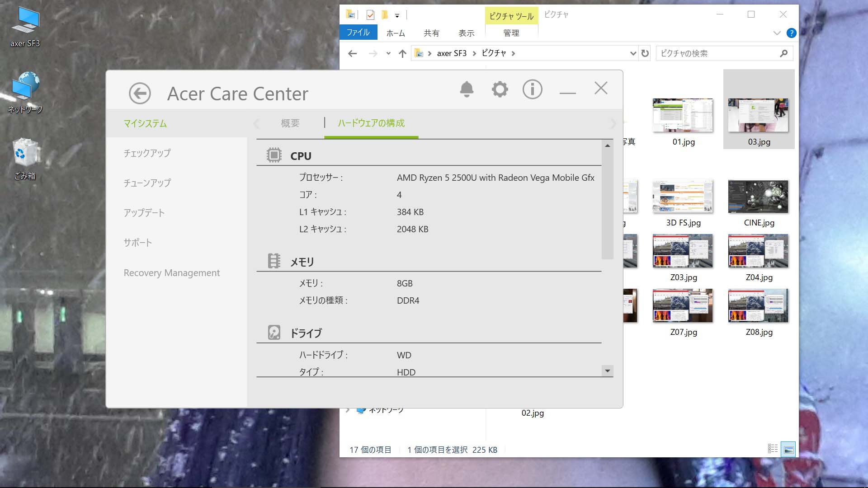Image resolution: width=868 pixels, height=488 pixels.
Task: Open the info icon in Acer Care Center
Action: click(x=532, y=89)
